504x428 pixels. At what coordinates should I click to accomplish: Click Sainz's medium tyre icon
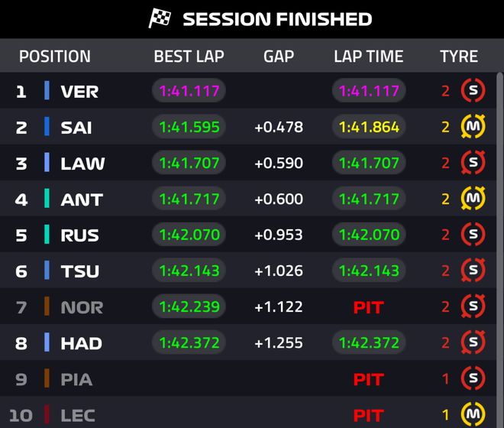click(473, 127)
